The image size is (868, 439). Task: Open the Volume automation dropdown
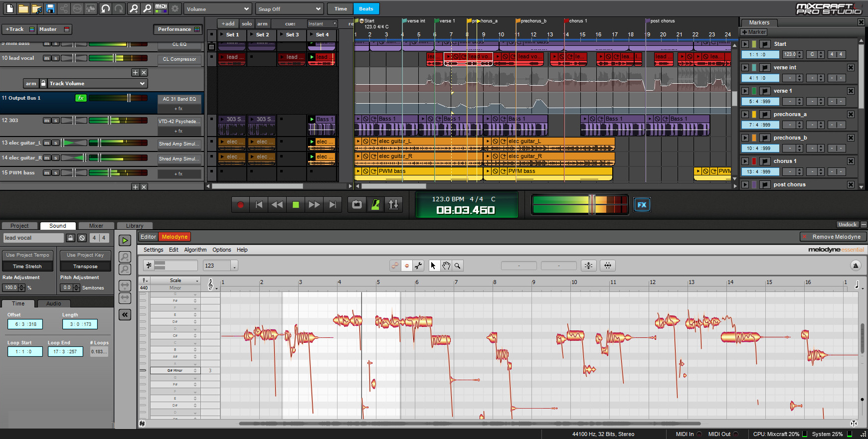(217, 9)
